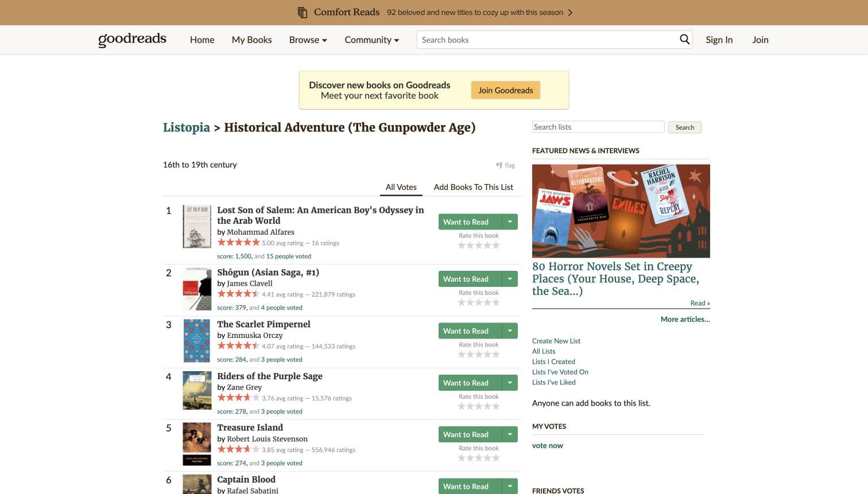This screenshot has width=868, height=494.
Task: Rate Treasure Island using stars
Action: point(479,458)
